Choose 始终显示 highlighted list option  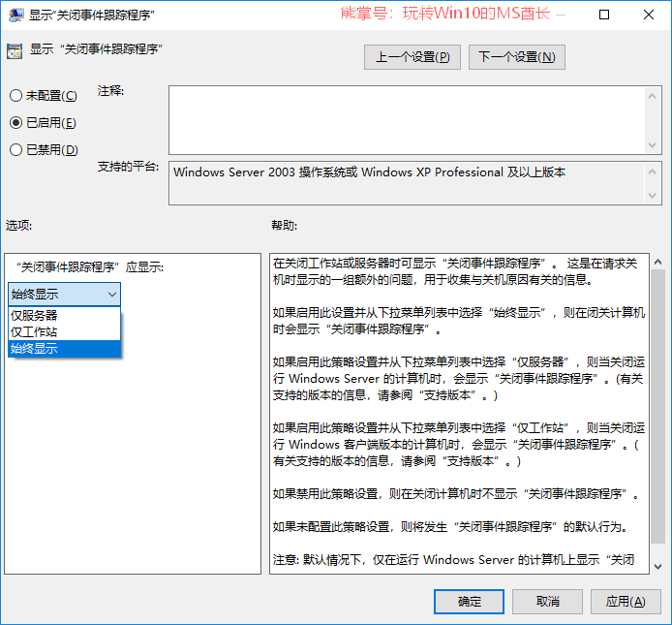coord(64,348)
